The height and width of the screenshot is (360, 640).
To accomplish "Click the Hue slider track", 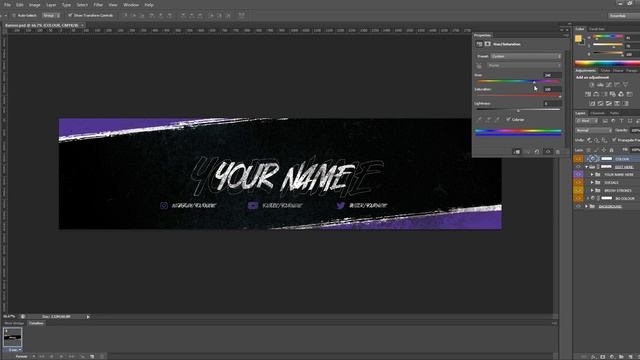I will pyautogui.click(x=518, y=82).
